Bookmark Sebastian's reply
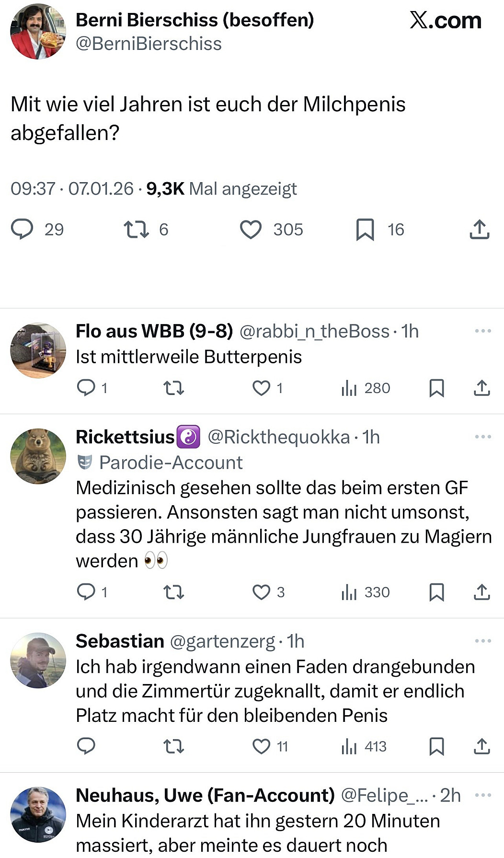 click(x=436, y=746)
